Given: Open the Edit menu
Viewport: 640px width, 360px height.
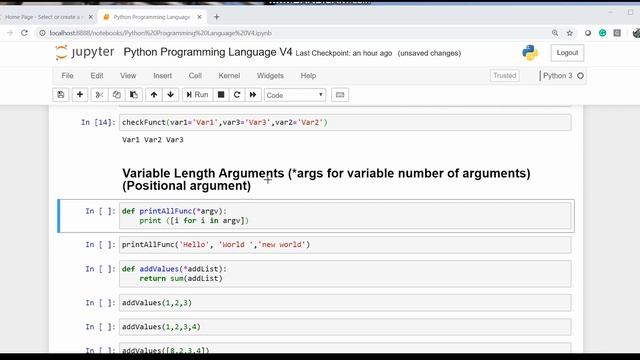Looking at the screenshot, I should point(97,76).
